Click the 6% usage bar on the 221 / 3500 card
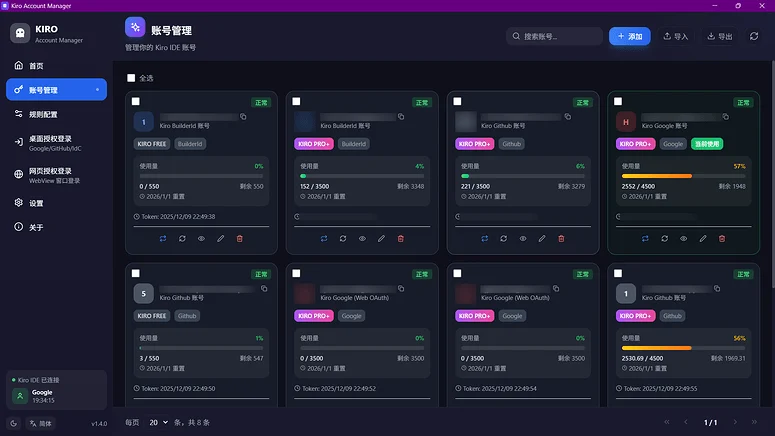775x436 pixels. pyautogui.click(x=523, y=176)
